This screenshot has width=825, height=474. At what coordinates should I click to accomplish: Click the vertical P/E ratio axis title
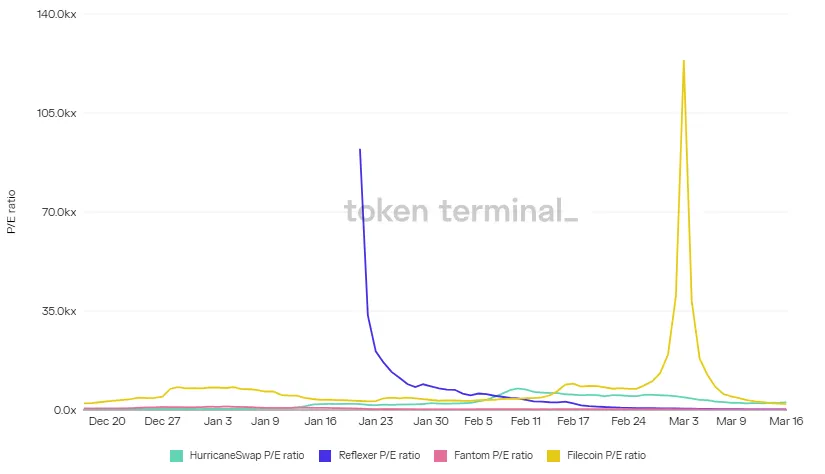point(11,211)
